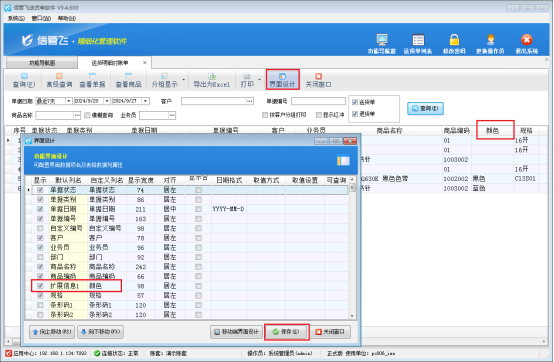The image size is (554, 362).
Task: Uncheck 扩展信息1 row display checkbox
Action: pyautogui.click(x=40, y=286)
